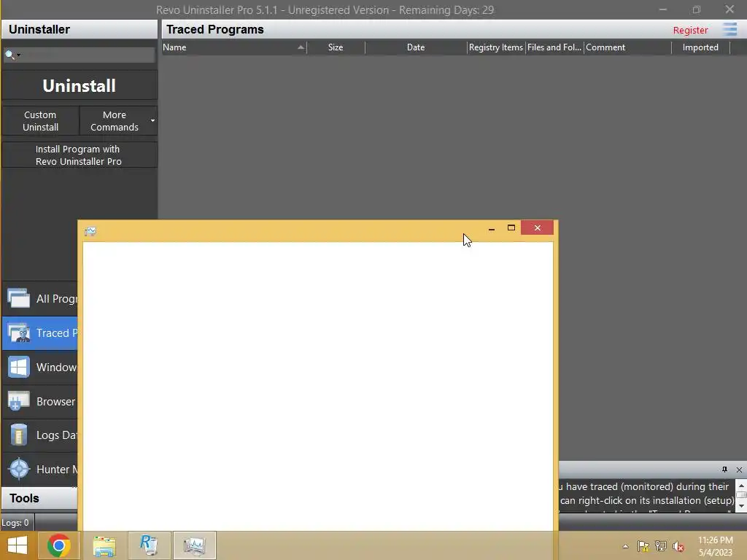Sort by the Name column header
The width and height of the screenshot is (747, 560).
coord(234,47)
